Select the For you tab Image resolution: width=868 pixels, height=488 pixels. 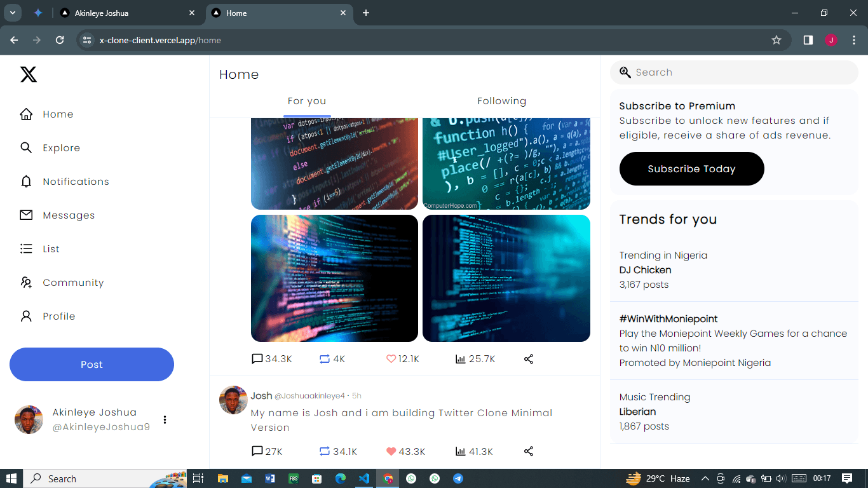307,101
